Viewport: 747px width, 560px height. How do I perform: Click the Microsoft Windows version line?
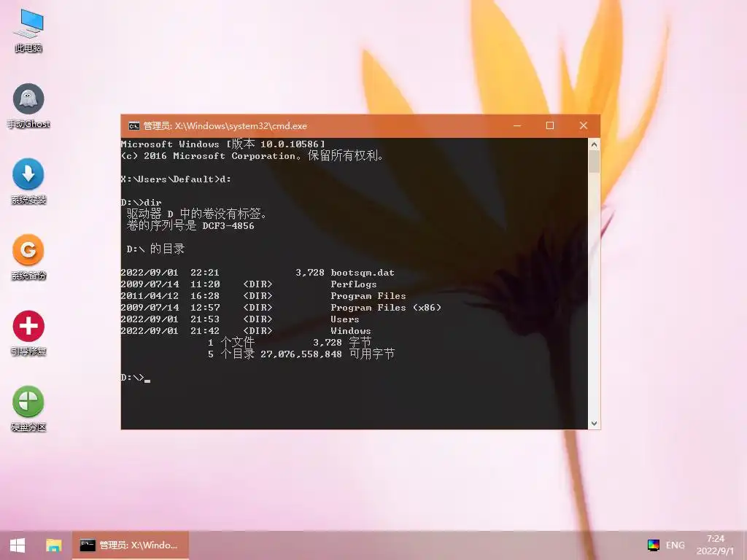click(x=223, y=144)
